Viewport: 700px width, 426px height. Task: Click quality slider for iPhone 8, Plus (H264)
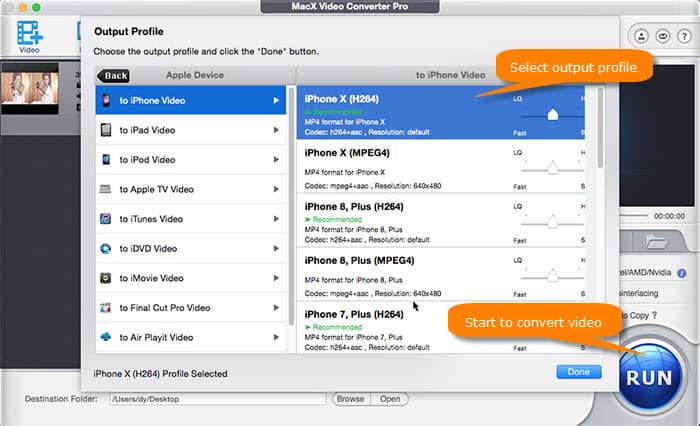pos(553,222)
